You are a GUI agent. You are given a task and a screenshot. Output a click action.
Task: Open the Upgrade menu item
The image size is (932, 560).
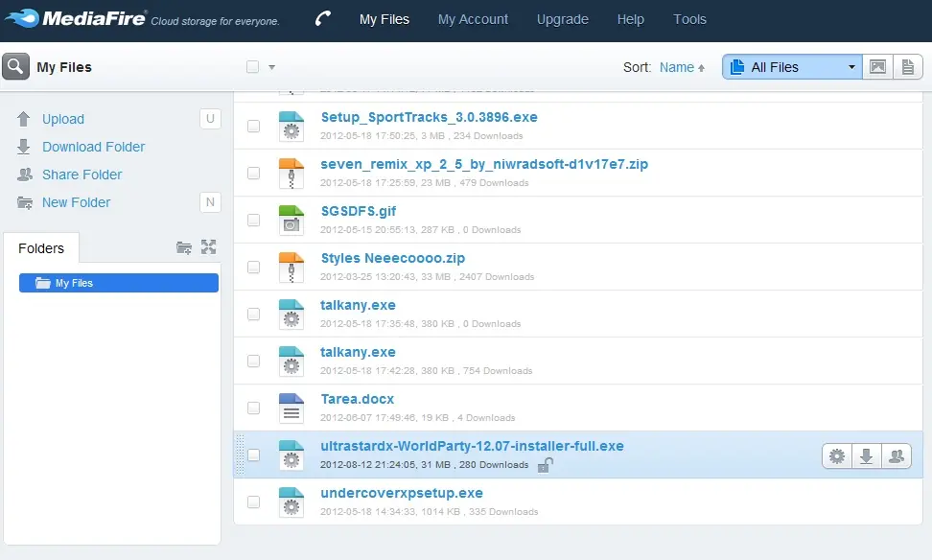(562, 19)
